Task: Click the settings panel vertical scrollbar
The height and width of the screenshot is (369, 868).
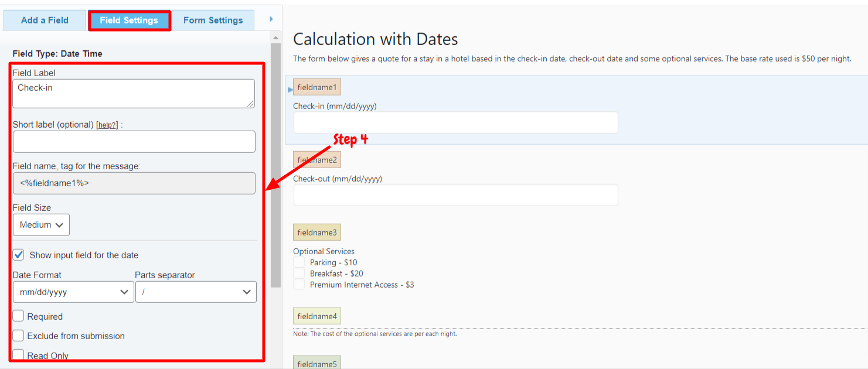Action: coord(275,164)
